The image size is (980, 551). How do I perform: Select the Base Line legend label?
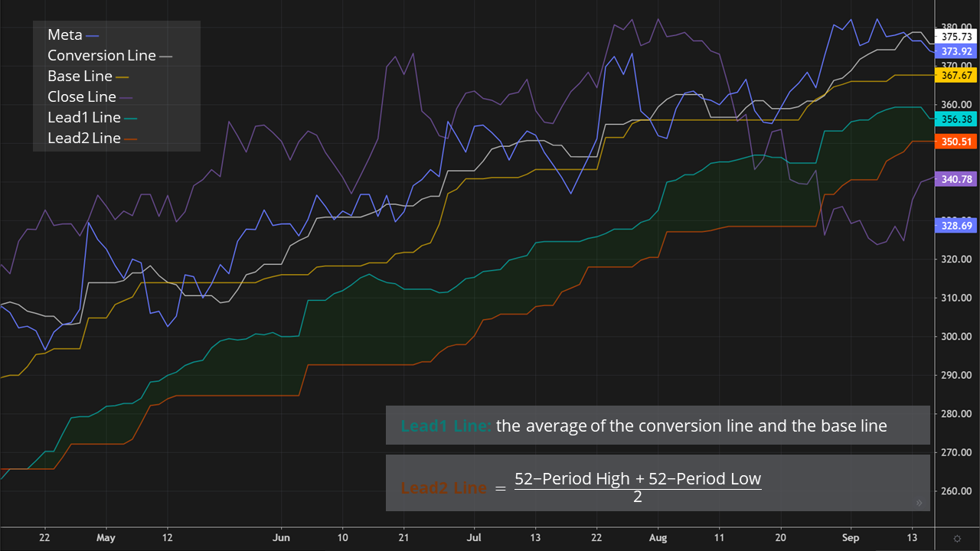click(x=80, y=77)
